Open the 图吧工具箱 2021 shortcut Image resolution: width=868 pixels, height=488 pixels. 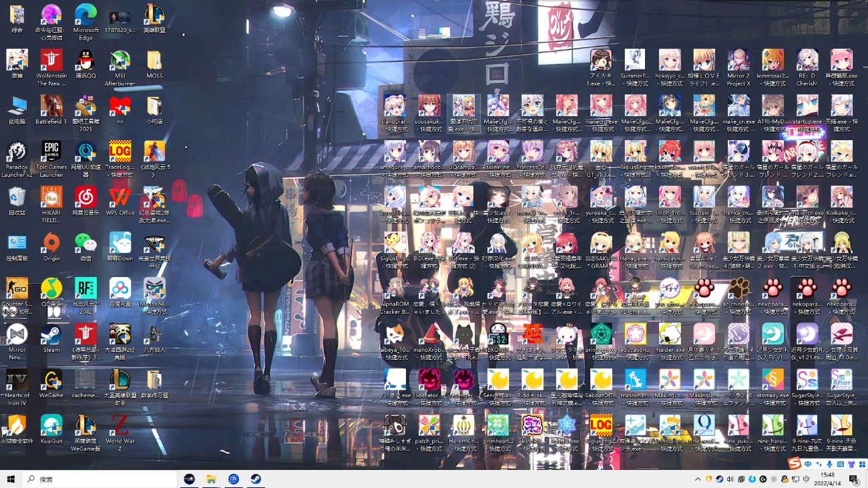coord(85,113)
